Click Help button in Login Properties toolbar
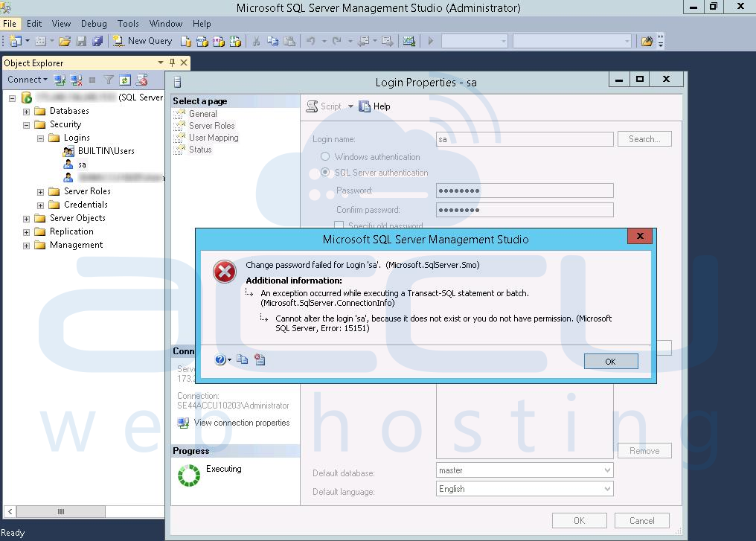 click(374, 106)
